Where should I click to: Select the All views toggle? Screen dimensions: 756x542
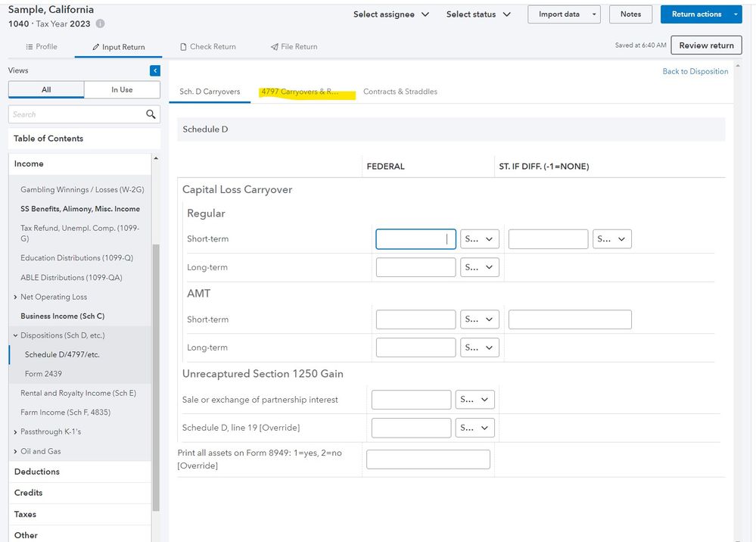(x=46, y=89)
